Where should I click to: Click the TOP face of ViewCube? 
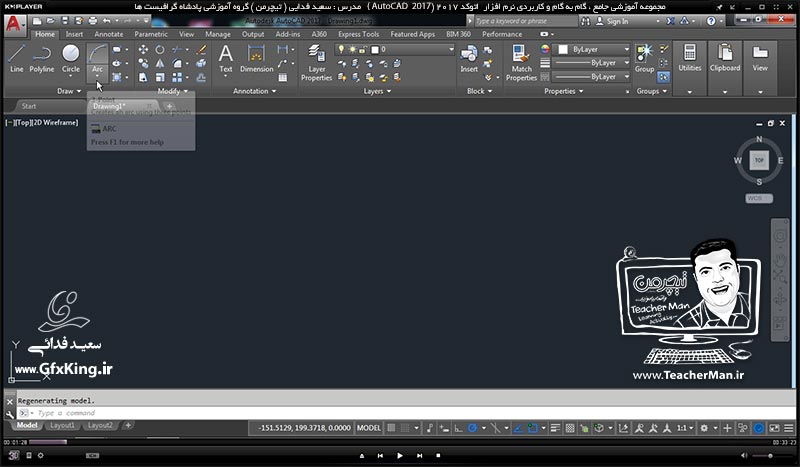point(759,160)
